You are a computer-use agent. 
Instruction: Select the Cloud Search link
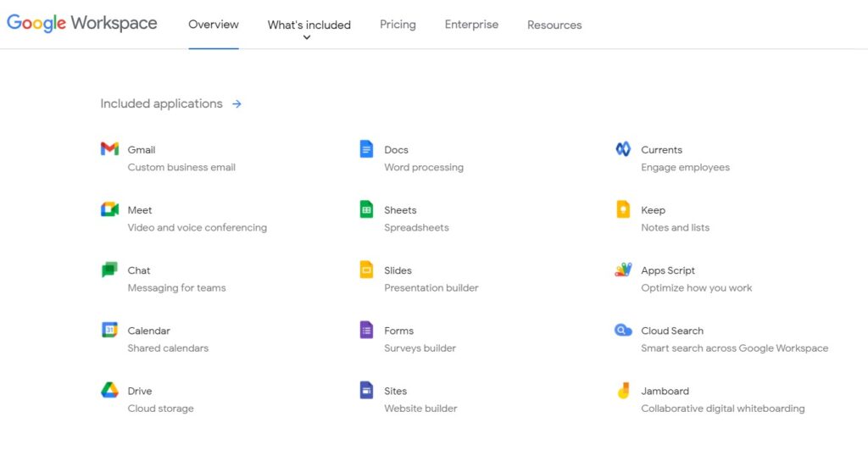coord(672,331)
